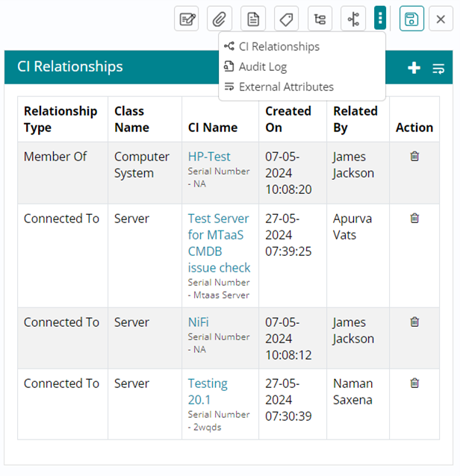
Task: Select Audit Log from the dropdown menu
Action: coord(262,66)
